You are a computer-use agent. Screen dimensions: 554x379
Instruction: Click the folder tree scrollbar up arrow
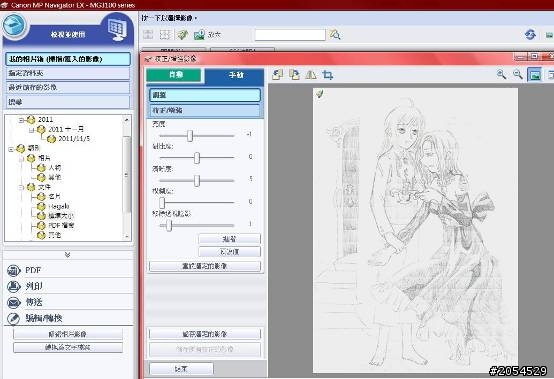(x=126, y=120)
